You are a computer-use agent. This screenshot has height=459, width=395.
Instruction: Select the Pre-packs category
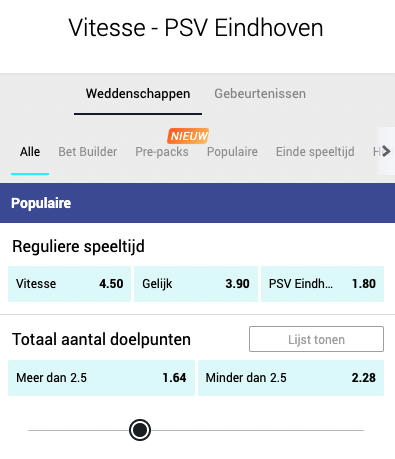point(162,152)
